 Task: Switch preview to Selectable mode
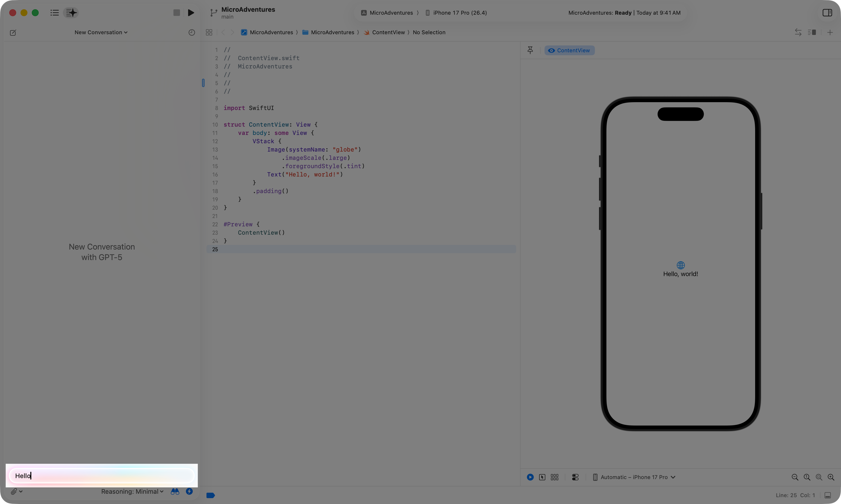click(x=542, y=477)
